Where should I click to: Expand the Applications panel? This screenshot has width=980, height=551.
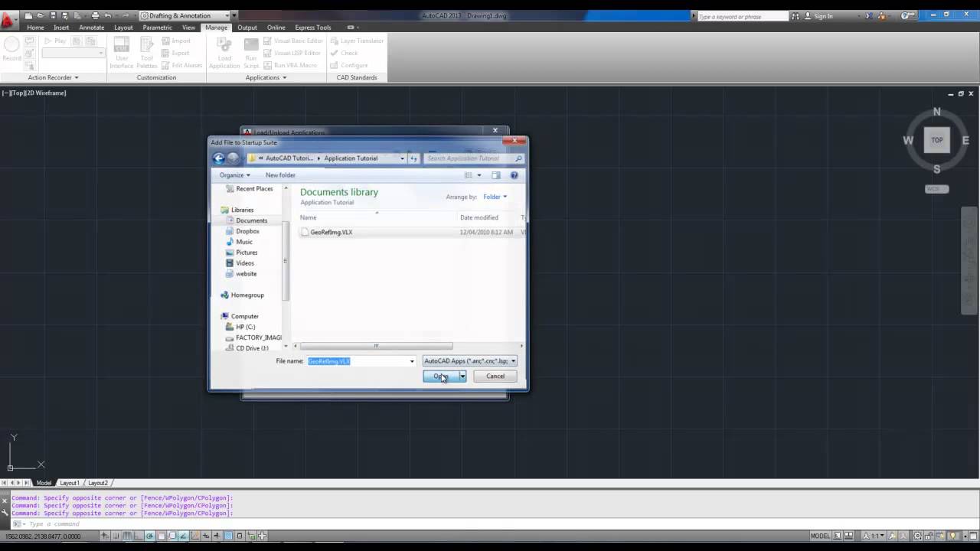point(266,77)
